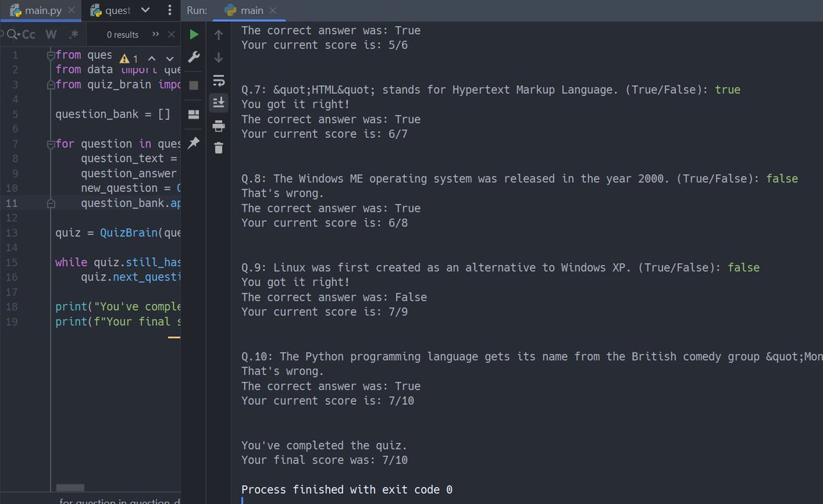Close the main run tab
Screen dimensions: 823x504
pyautogui.click(x=272, y=10)
